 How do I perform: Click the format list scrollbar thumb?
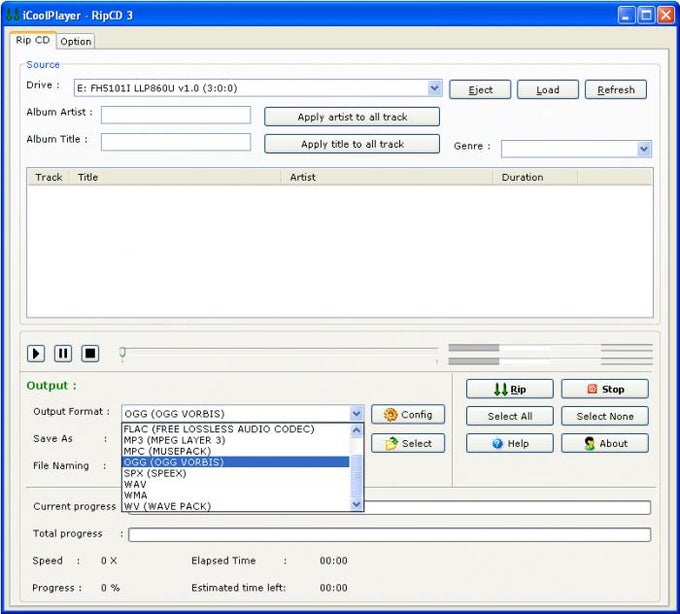point(356,475)
